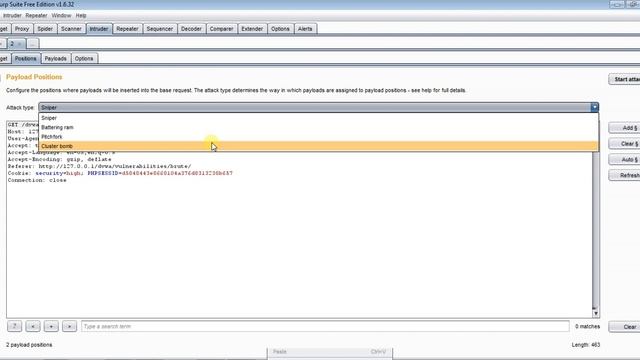
Task: Switch to the Proxy tab
Action: click(x=22, y=29)
